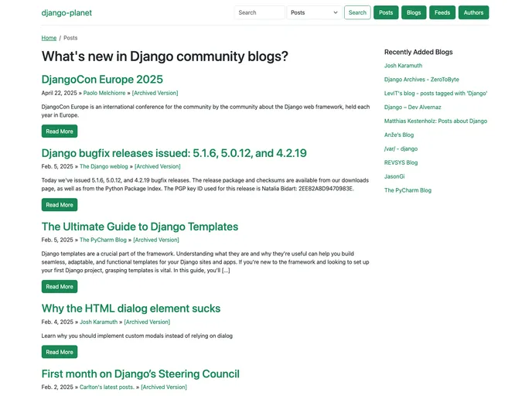
Task: Open /var/ - django blog link
Action: pos(401,149)
